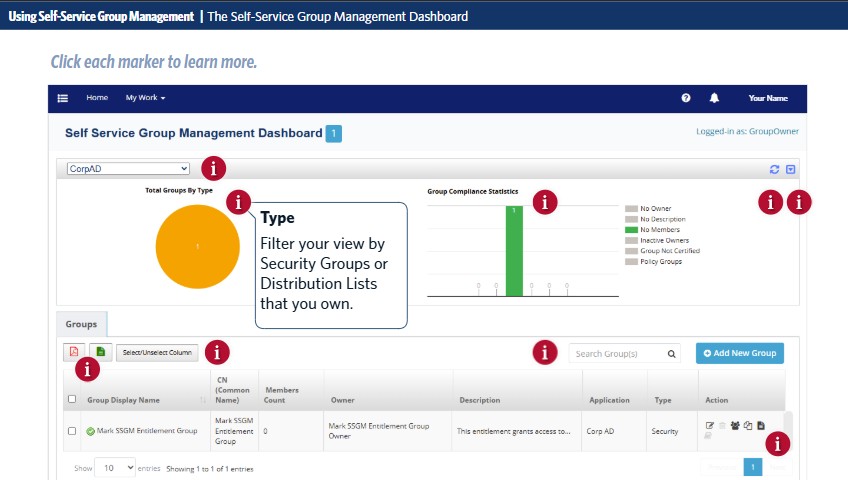Open the notifications bell icon
Image resolution: width=848 pixels, height=480 pixels.
click(714, 98)
